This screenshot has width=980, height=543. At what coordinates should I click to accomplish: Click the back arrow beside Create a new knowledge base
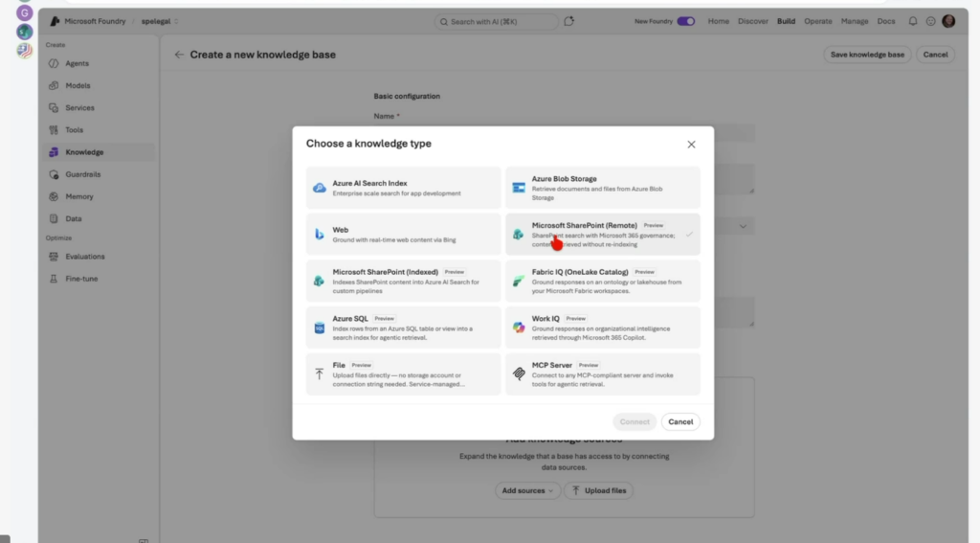[179, 55]
